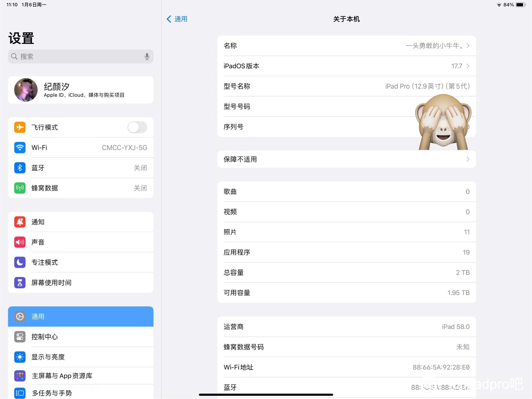532x399 pixels.
Task: Tap the 照片 row showing 11
Action: (347, 232)
